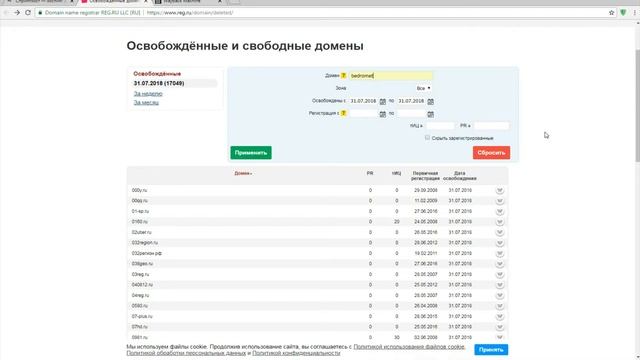Open the Политика конфиденциальности link
The height and width of the screenshot is (360, 640).
296,353
